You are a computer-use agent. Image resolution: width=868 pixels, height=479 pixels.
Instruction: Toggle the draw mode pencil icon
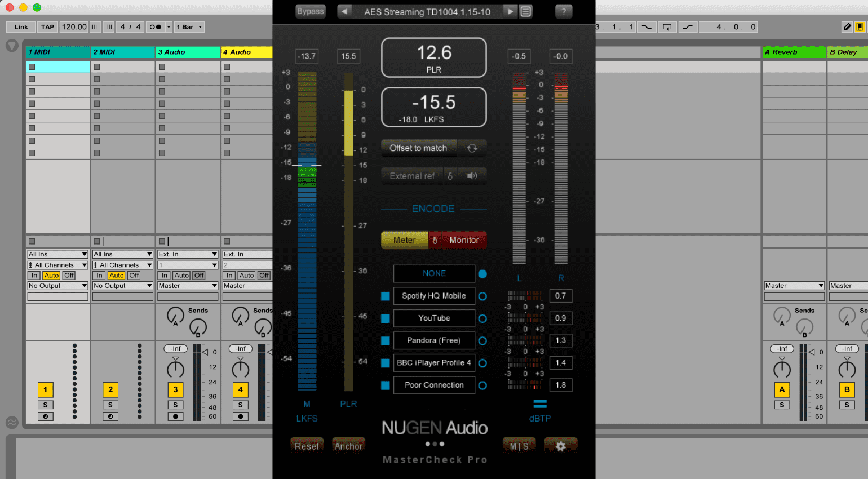[847, 26]
